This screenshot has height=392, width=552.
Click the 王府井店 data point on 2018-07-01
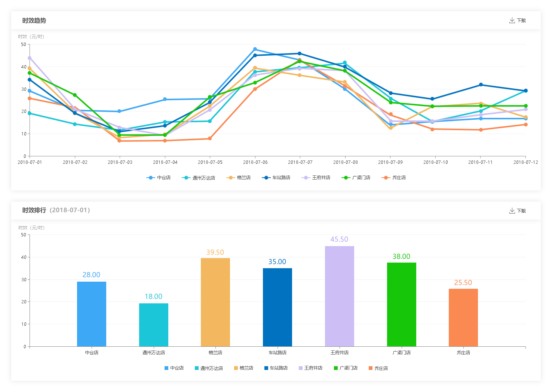[x=30, y=58]
